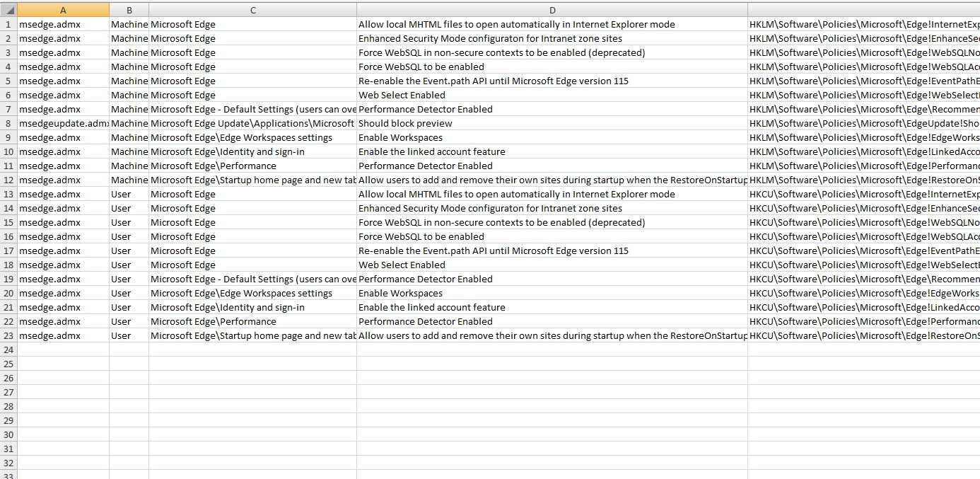
Task: Select the row 32 header
Action: [8, 463]
